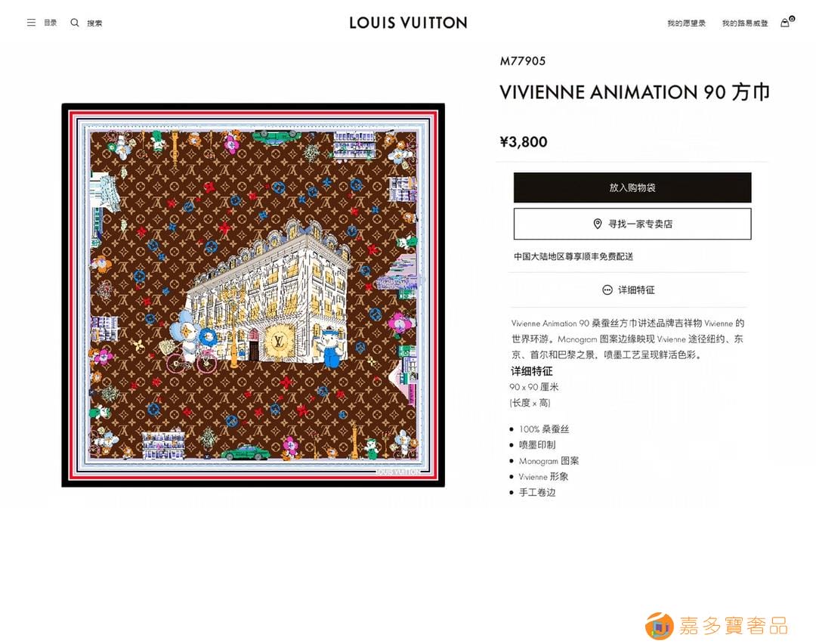Click the ellipsis circle icon beside 详细特征
816x644 pixels.
(607, 290)
